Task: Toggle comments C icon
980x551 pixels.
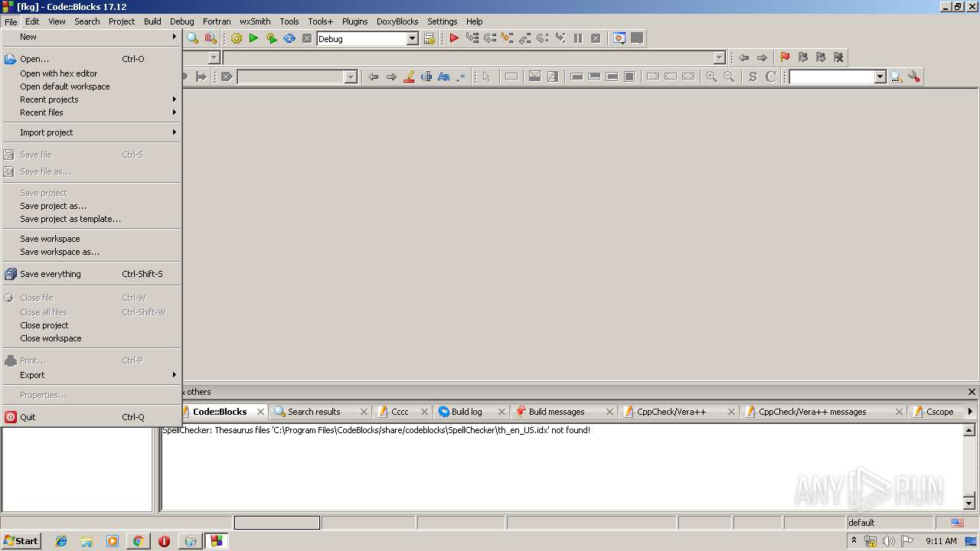Action: tap(771, 77)
